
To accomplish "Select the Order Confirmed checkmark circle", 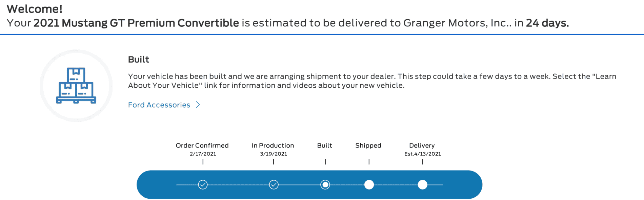I will tap(203, 185).
